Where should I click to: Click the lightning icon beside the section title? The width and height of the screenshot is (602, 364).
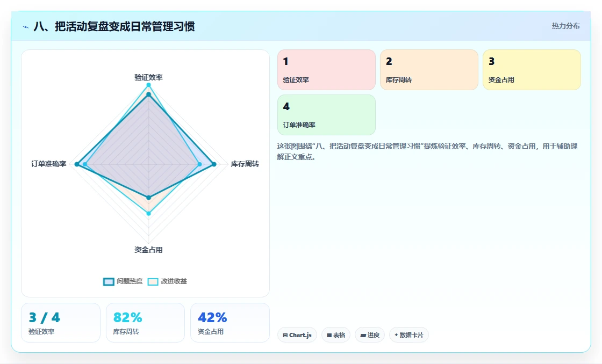pyautogui.click(x=26, y=27)
